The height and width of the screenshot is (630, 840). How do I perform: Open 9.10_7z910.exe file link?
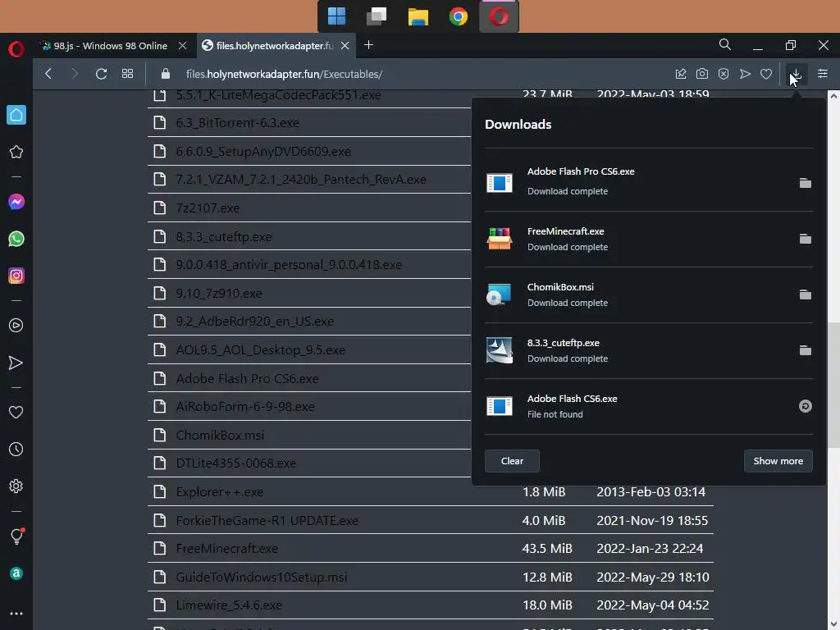pos(219,293)
